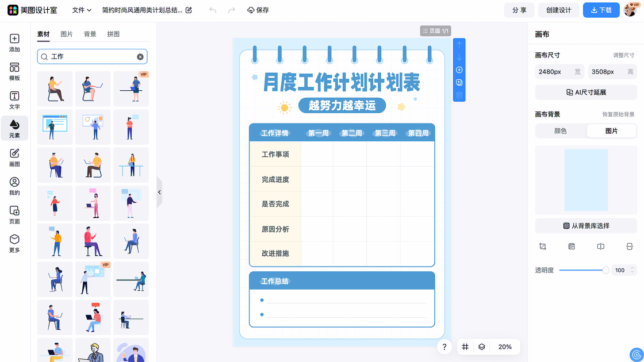This screenshot has height=362, width=644.
Task: Switch to the 背景 tab
Action: (90, 34)
